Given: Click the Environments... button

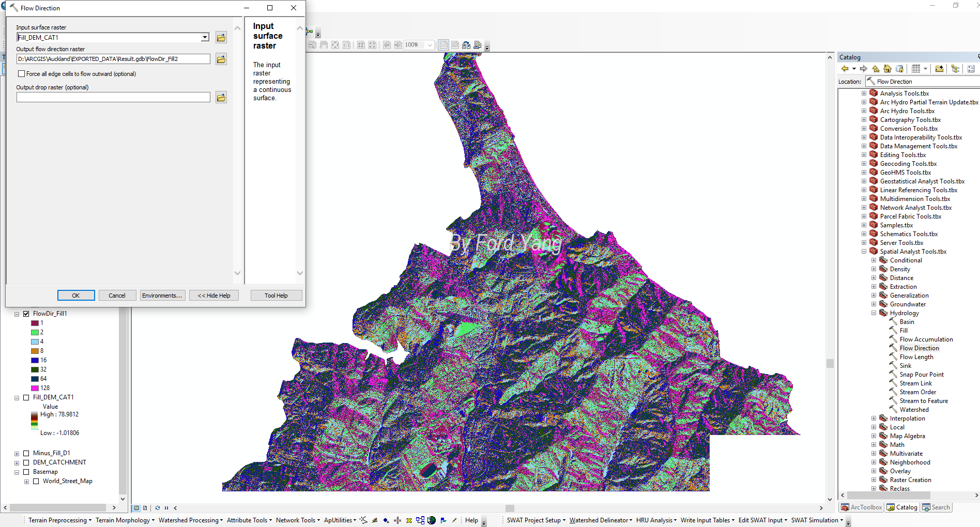Looking at the screenshot, I should (x=162, y=296).
